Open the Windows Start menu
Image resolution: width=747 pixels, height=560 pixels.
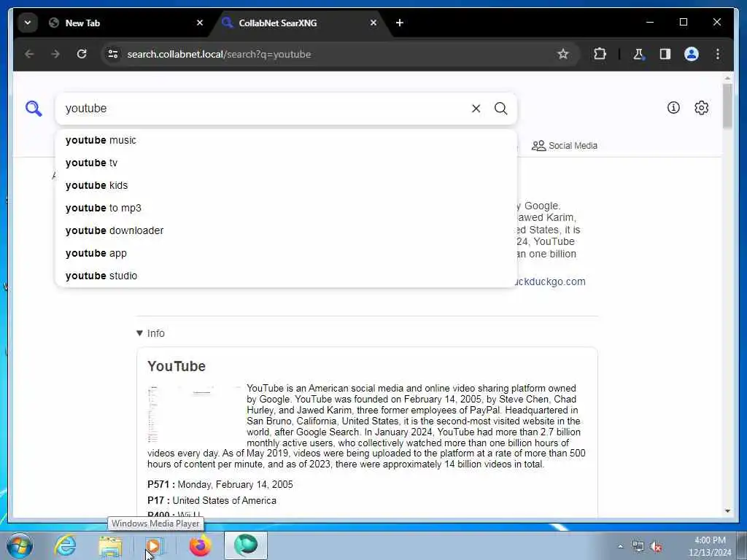tap(20, 545)
